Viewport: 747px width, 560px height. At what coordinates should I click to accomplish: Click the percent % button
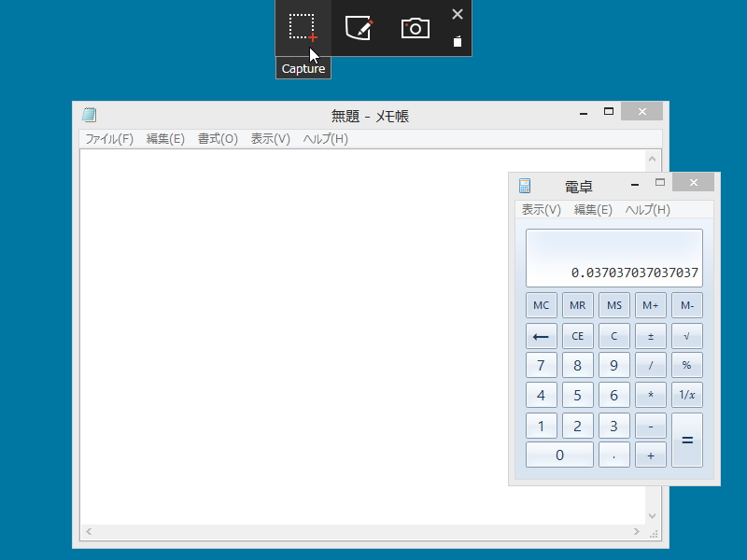click(687, 365)
